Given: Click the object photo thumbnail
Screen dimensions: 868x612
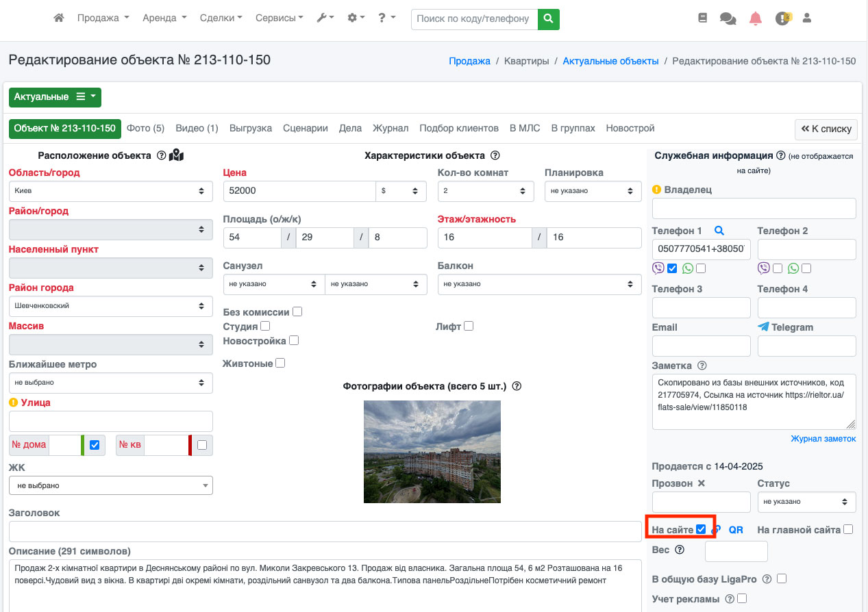Looking at the screenshot, I should [x=432, y=452].
